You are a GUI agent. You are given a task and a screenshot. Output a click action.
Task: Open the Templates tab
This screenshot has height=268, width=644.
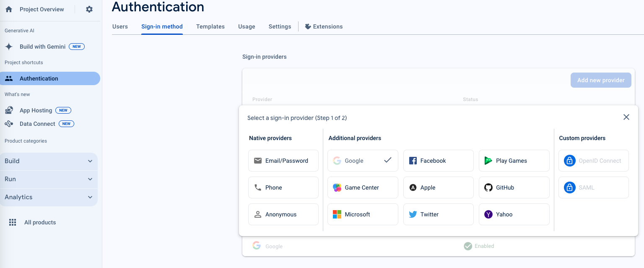point(210,26)
